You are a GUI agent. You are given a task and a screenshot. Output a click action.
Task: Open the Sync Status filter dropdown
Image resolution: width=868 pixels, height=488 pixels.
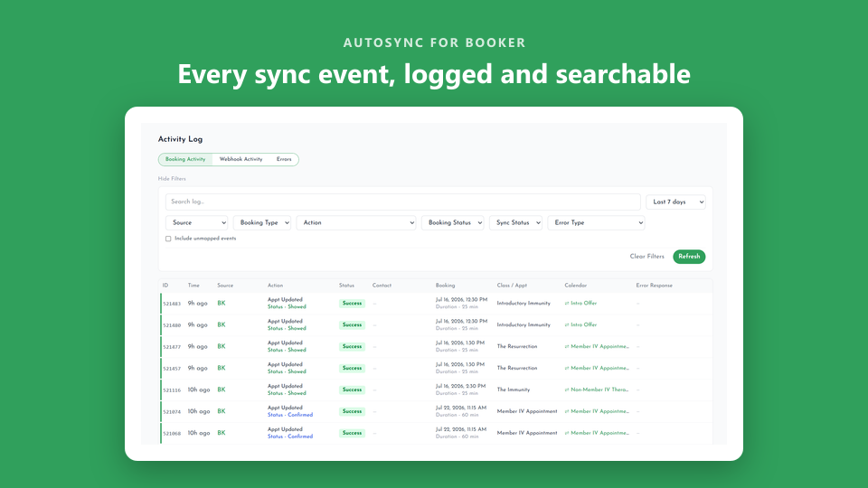pyautogui.click(x=515, y=222)
